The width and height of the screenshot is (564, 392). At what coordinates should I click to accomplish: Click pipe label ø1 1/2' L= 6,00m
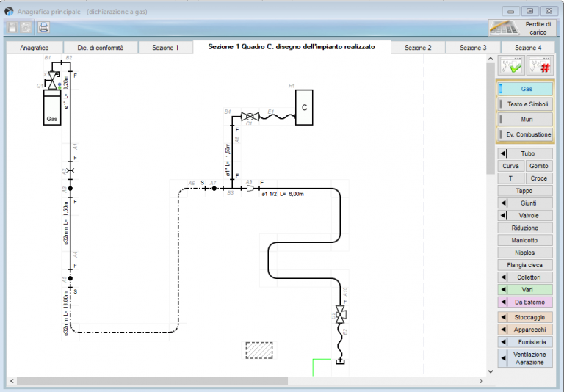tap(283, 194)
